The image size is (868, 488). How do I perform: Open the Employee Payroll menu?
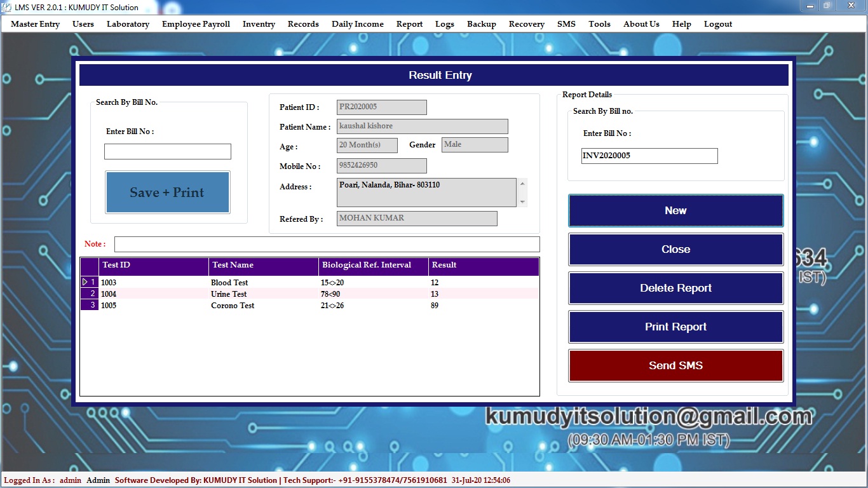196,24
